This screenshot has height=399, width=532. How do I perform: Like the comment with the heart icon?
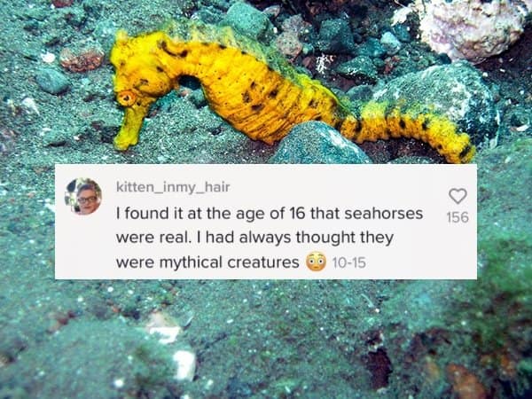point(458,196)
